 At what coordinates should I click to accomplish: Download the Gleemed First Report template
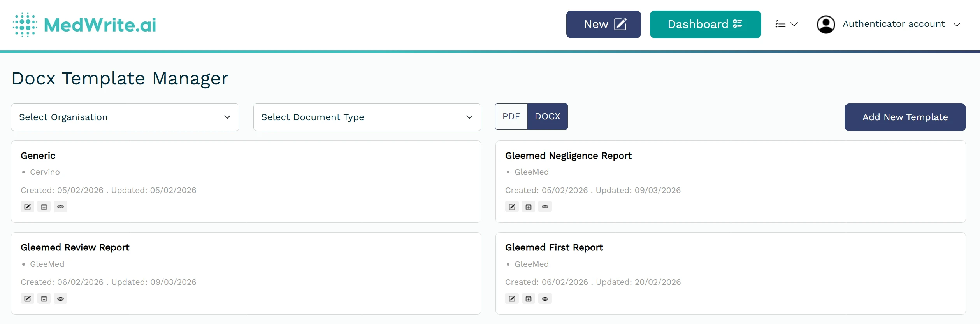click(529, 298)
